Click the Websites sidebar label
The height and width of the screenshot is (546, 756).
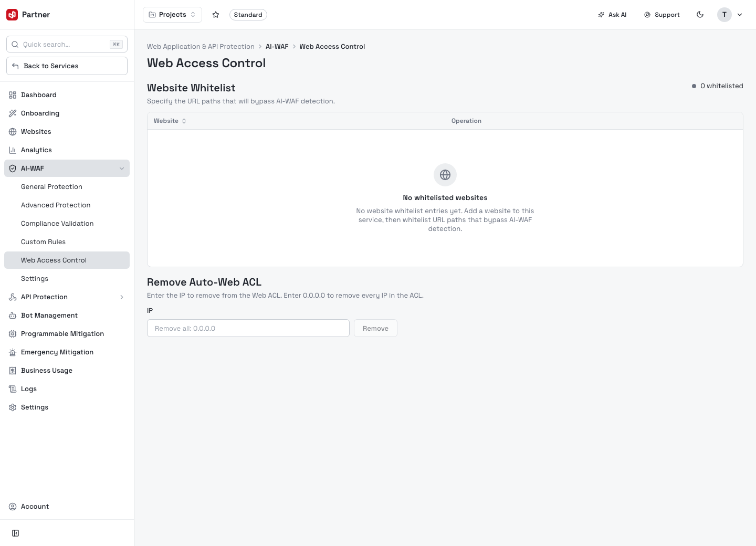(36, 132)
